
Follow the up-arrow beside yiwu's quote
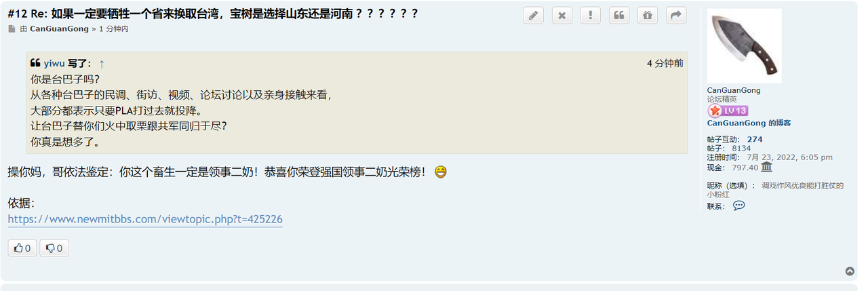[102, 64]
